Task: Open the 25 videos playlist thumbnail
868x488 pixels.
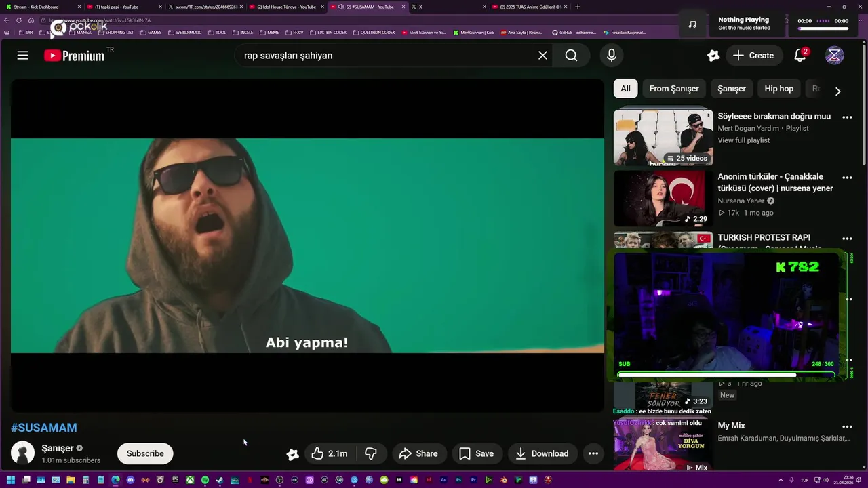Action: pos(663,138)
